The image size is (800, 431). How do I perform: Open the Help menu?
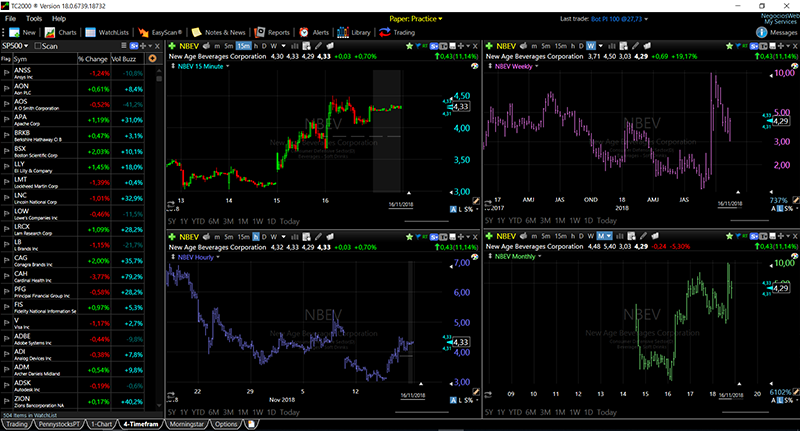(59, 19)
